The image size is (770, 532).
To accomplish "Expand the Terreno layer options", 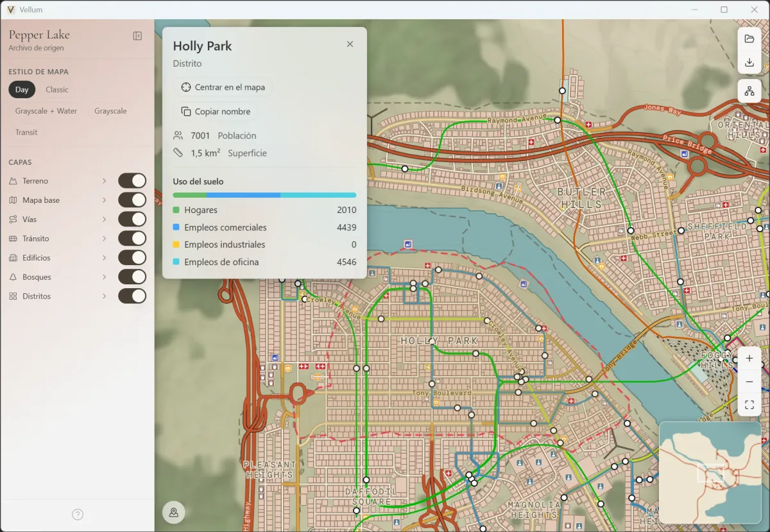I will click(104, 181).
